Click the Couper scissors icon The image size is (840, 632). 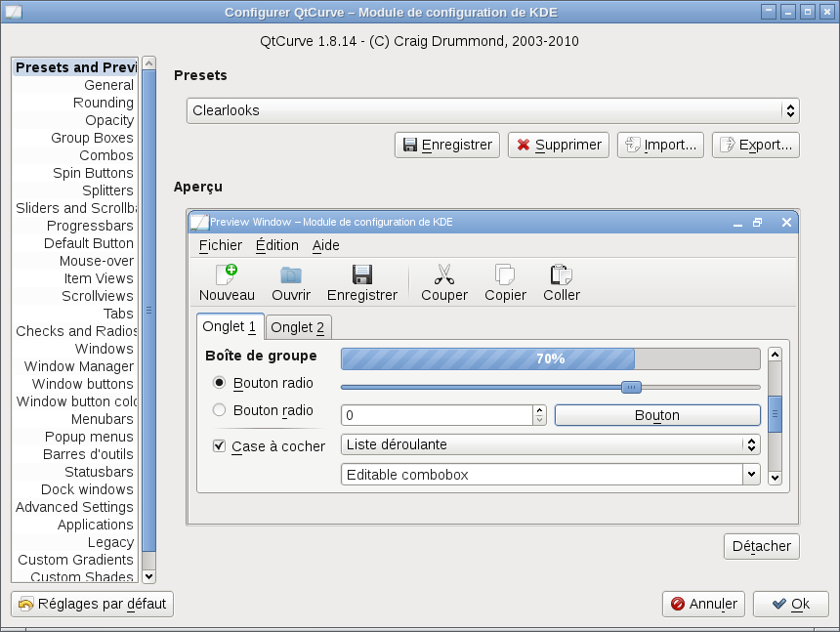(x=444, y=274)
